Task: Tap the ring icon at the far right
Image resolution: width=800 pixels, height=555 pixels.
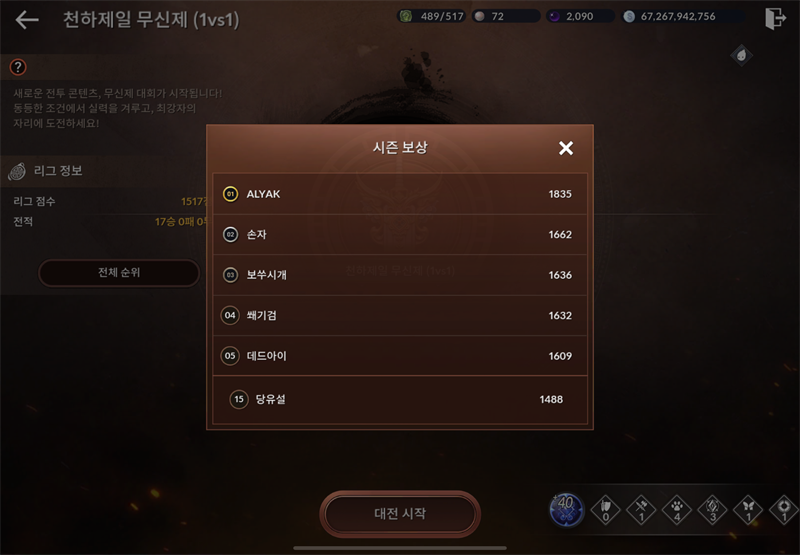Action: point(784,509)
